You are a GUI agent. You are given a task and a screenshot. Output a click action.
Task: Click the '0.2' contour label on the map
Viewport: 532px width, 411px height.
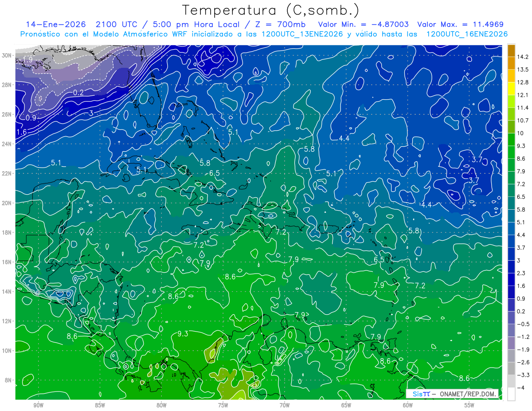[78, 92]
